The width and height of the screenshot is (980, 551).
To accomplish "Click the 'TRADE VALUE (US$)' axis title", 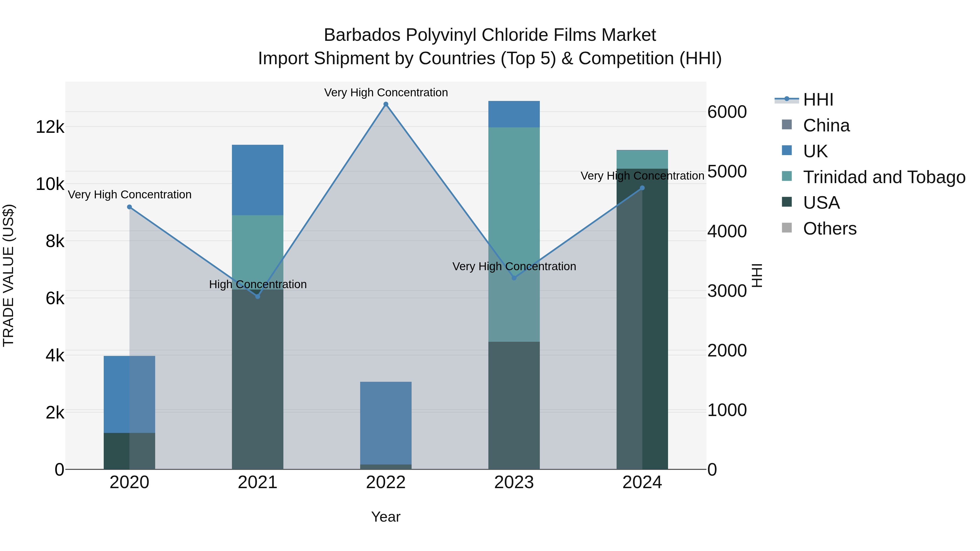I will [8, 276].
